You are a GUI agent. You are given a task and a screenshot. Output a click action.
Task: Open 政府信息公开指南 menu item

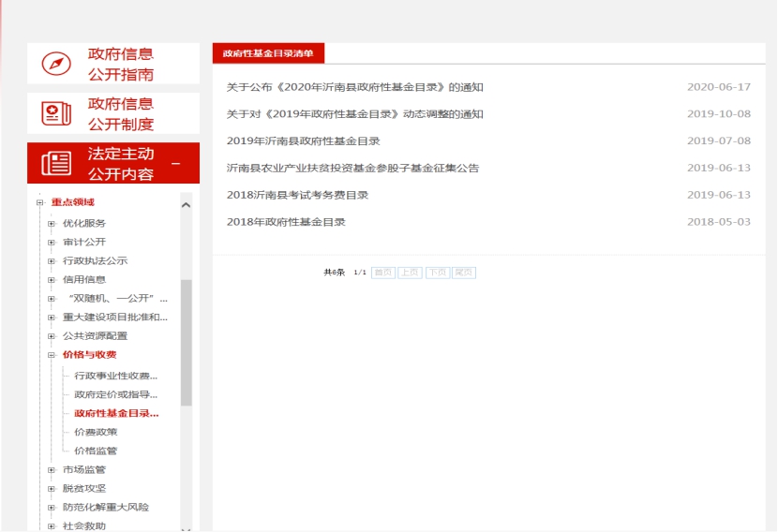pyautogui.click(x=113, y=64)
